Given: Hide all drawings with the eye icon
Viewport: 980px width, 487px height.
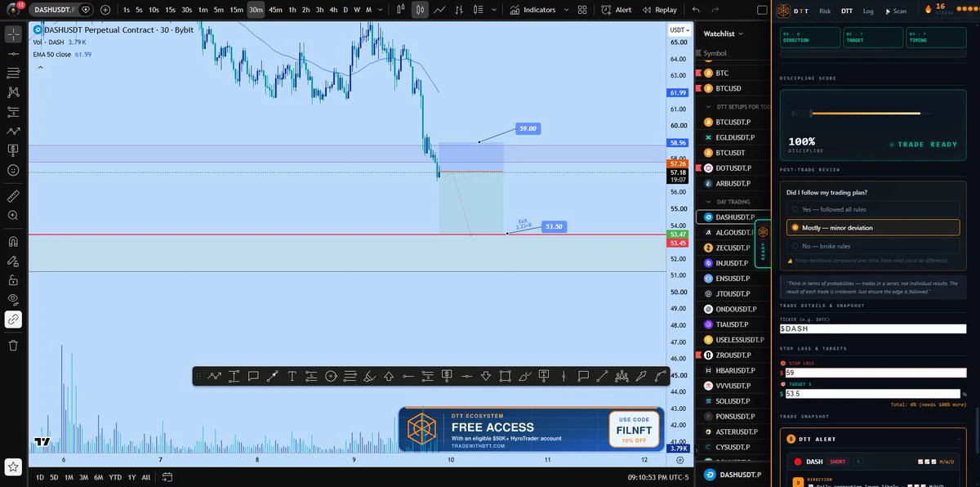Looking at the screenshot, I should pos(13,299).
